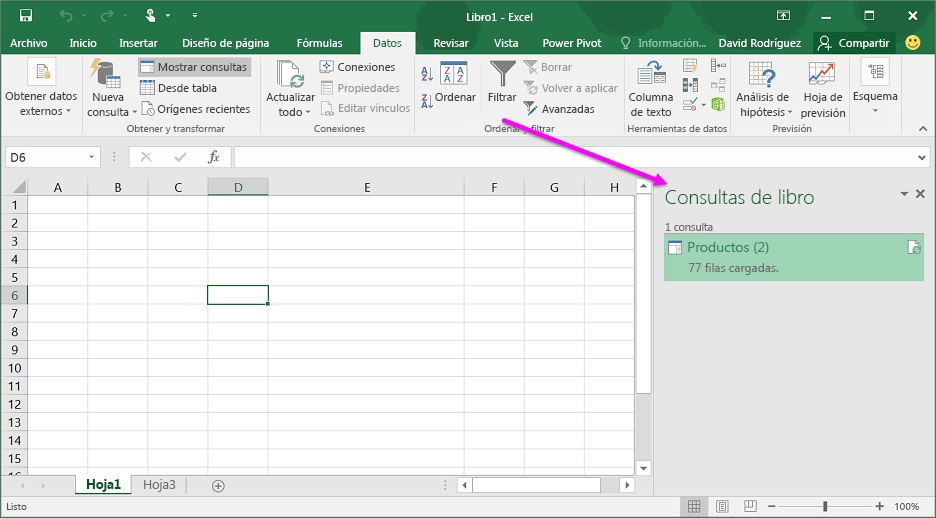This screenshot has height=518, width=936.
Task: Switch to the Inicio tab
Action: click(x=83, y=43)
